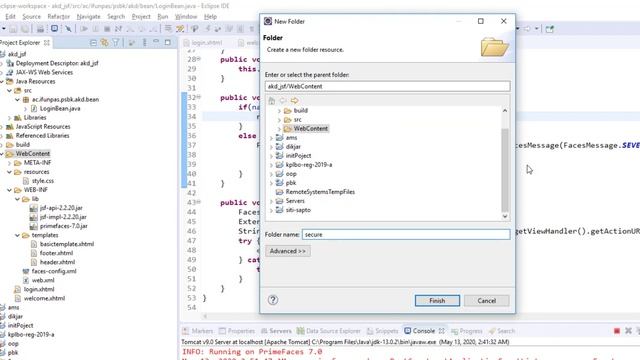This screenshot has width=640, height=360.
Task: Click the Cancel button
Action: 487,301
